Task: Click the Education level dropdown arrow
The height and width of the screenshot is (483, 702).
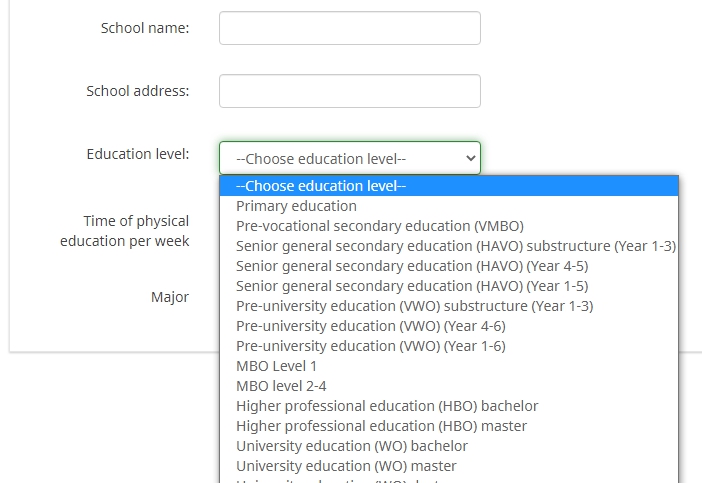Action: pyautogui.click(x=470, y=158)
